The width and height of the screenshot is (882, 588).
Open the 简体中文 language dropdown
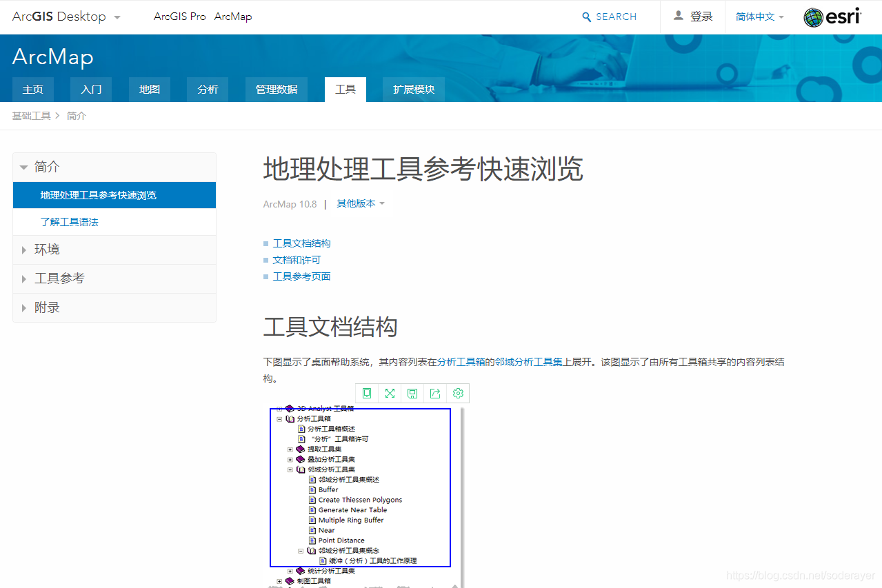759,17
